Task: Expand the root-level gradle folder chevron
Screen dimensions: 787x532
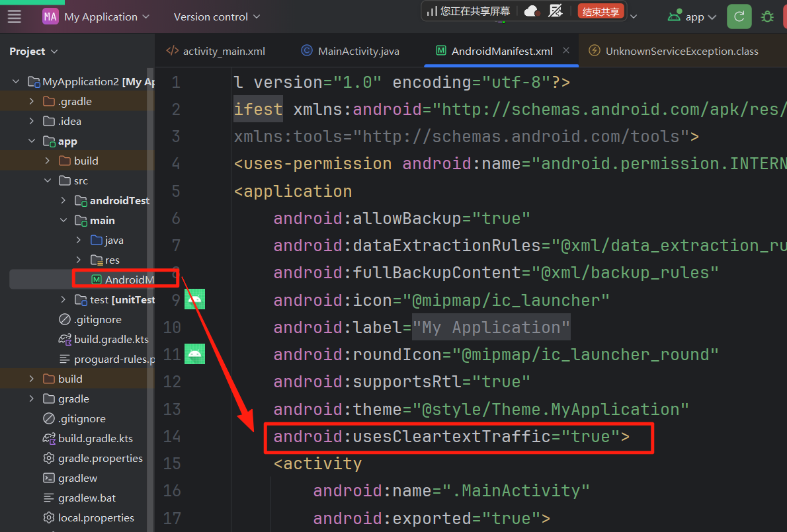Action: click(32, 399)
